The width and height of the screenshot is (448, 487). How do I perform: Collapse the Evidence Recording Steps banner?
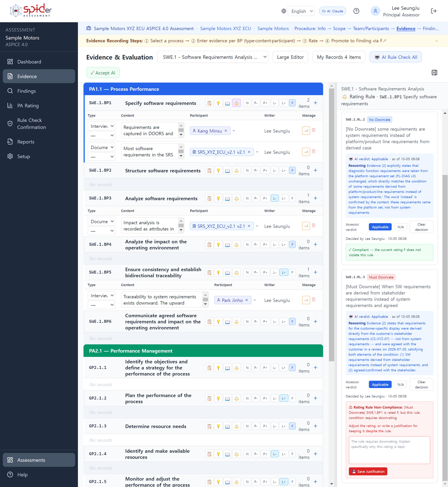tap(437, 41)
